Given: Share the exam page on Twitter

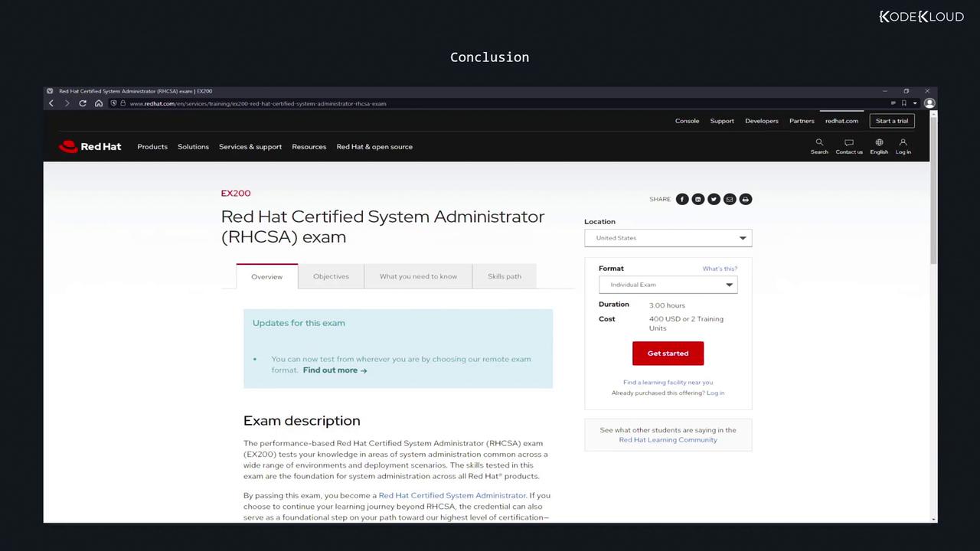Looking at the screenshot, I should coord(714,199).
